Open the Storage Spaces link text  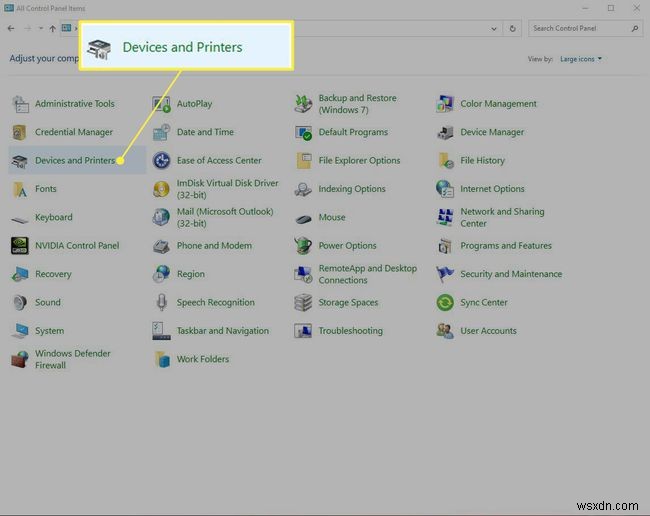point(348,303)
